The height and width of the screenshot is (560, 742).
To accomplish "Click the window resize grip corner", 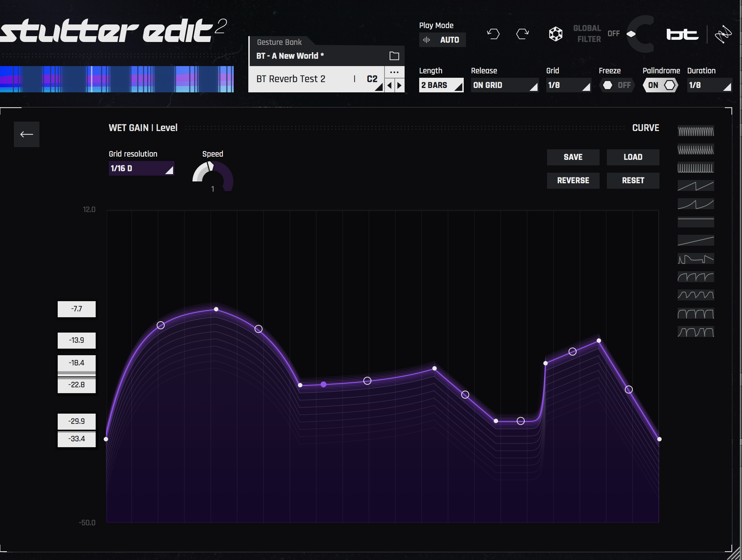I will (735, 553).
